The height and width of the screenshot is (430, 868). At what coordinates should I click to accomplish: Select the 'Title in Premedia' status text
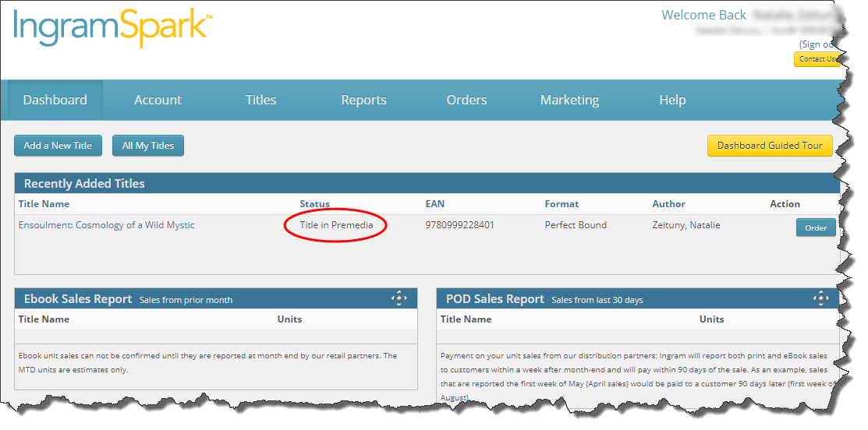click(337, 225)
